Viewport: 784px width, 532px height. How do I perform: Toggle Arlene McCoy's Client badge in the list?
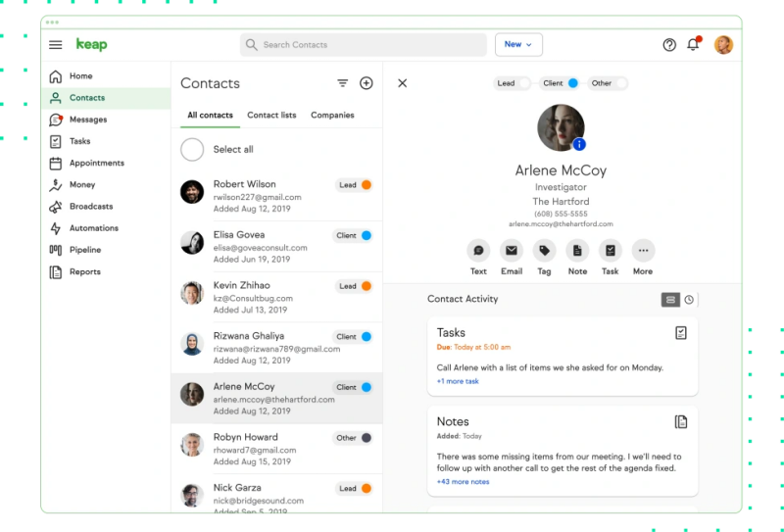[x=353, y=387]
